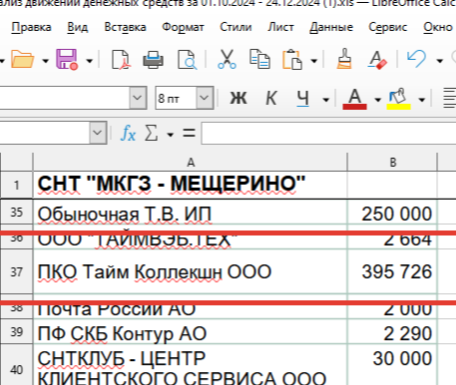Screen dimensions: 456x385
Task: Open the Сервис menu
Action: [x=388, y=27]
